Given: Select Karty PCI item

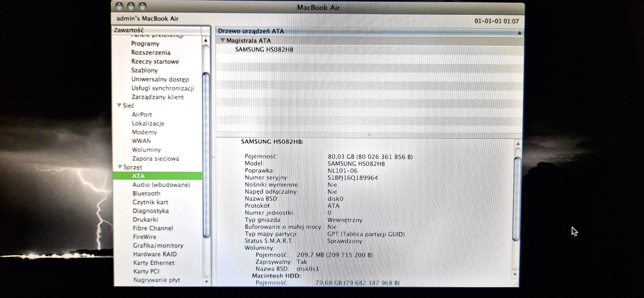Looking at the screenshot, I should click(x=146, y=271).
